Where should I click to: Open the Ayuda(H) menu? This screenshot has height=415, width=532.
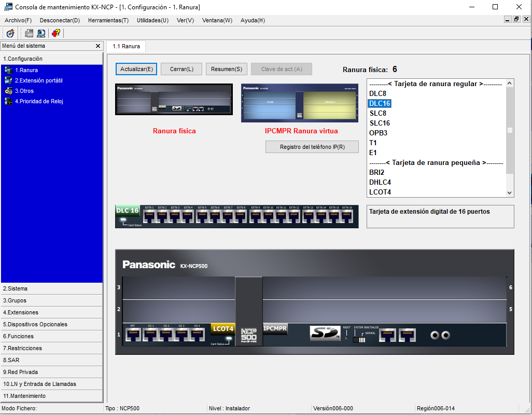(253, 20)
